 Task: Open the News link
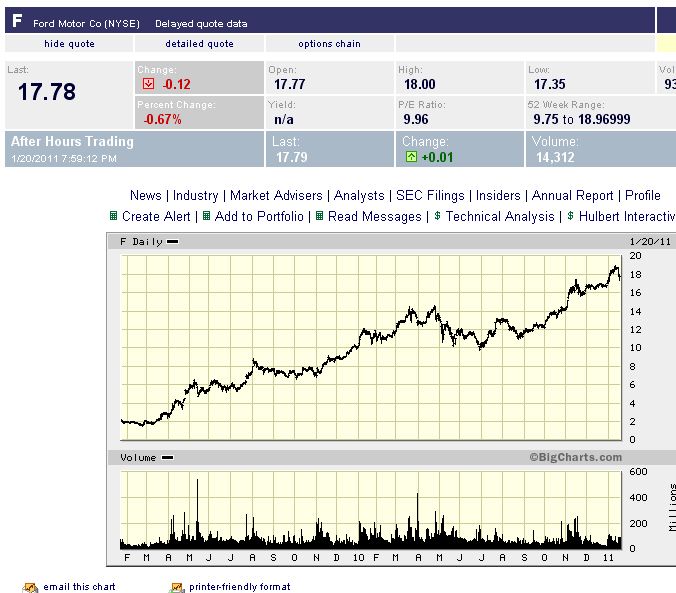click(x=146, y=195)
